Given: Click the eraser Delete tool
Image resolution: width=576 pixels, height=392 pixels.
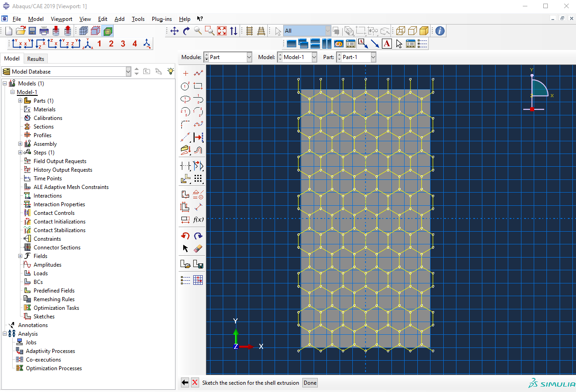Looking at the screenshot, I should pyautogui.click(x=198, y=248).
